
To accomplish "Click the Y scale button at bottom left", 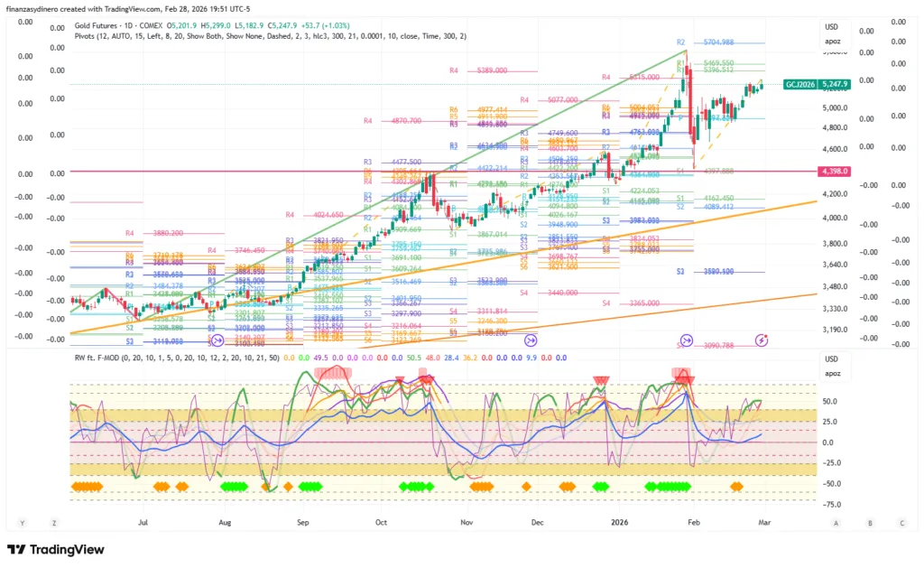I will pyautogui.click(x=22, y=523).
